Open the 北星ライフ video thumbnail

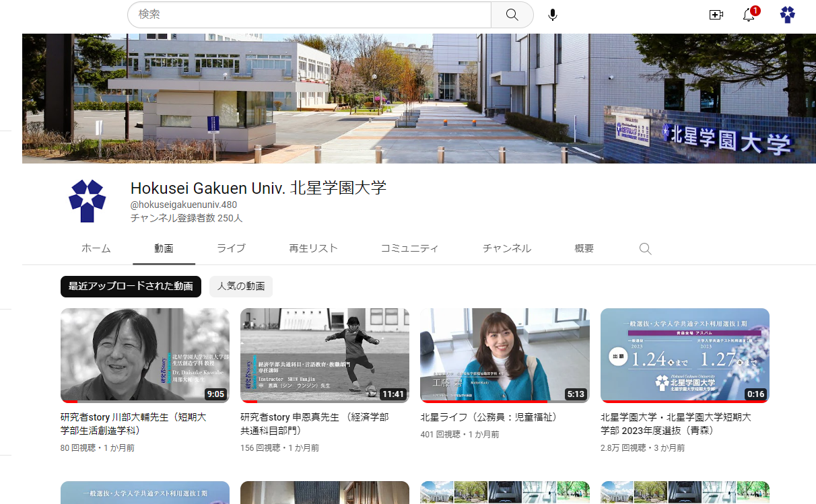pyautogui.click(x=505, y=355)
